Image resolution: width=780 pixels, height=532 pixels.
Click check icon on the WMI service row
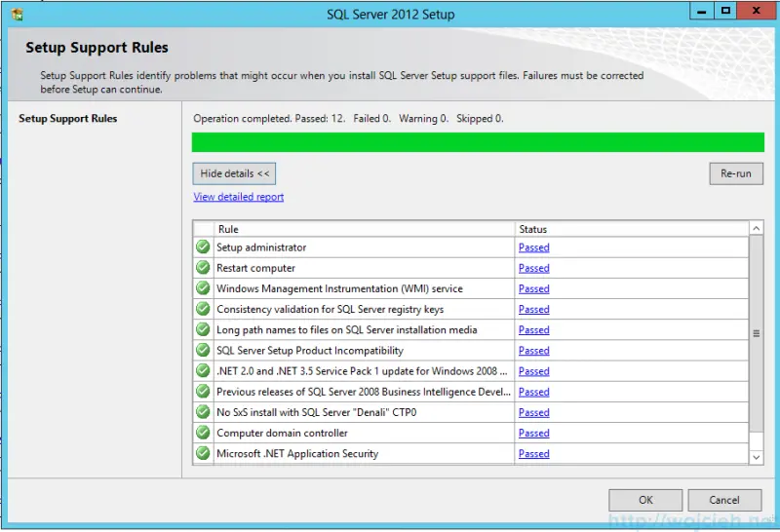(x=203, y=287)
